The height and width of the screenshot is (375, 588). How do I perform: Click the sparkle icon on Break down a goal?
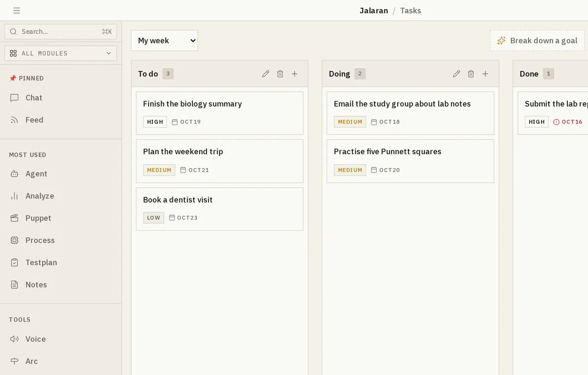(501, 40)
